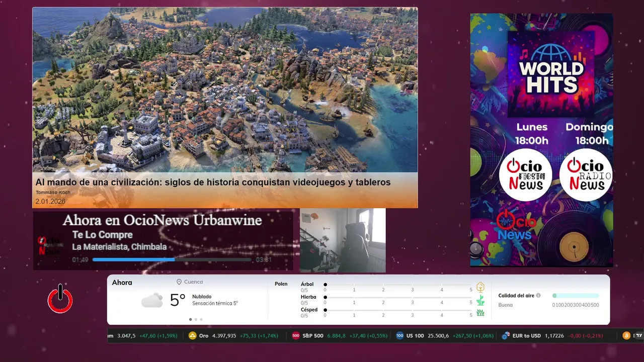Click the Oro gold ticker icon
Image resolution: width=644 pixels, height=362 pixels.
point(192,336)
